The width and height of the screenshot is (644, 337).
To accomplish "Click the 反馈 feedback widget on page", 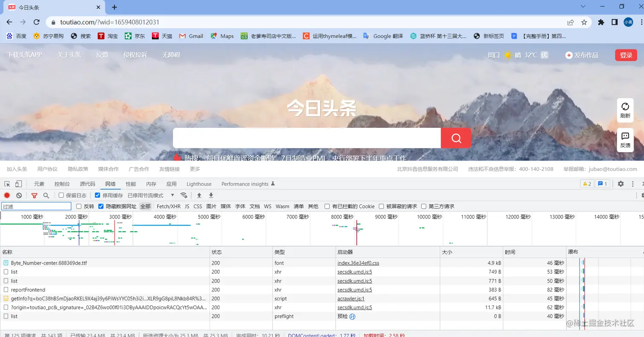I will [625, 140].
